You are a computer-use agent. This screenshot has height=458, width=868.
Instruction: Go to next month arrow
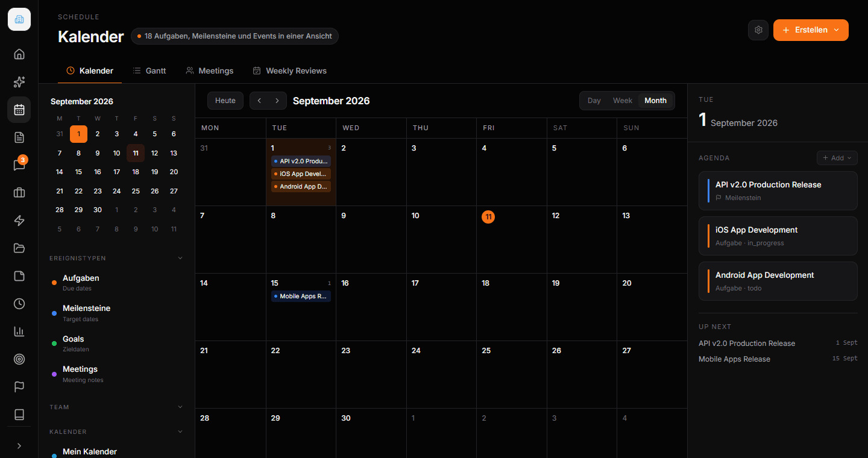click(x=277, y=101)
